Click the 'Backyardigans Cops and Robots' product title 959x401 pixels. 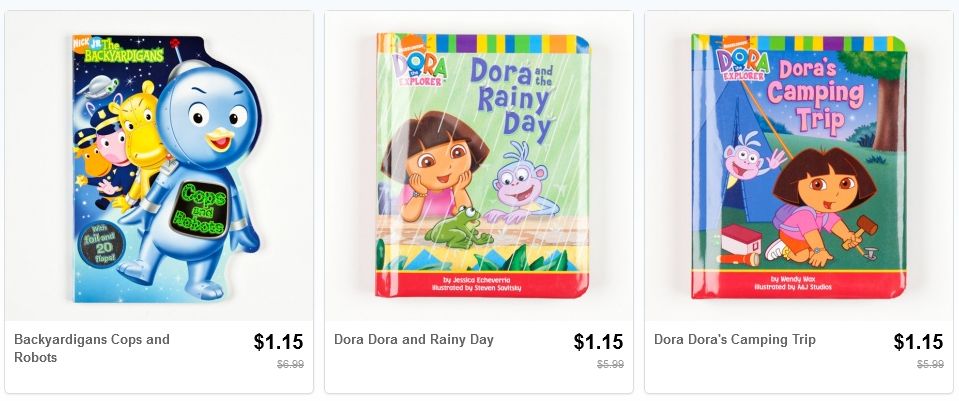[x=92, y=348]
